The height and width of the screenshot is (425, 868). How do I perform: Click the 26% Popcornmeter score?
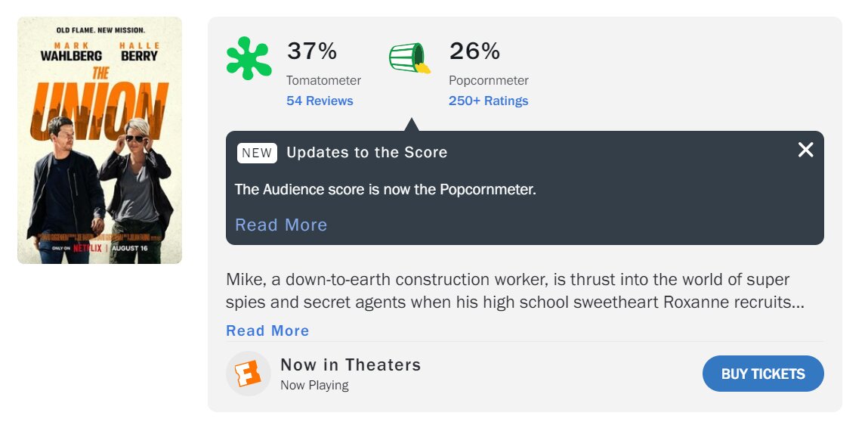[x=474, y=51]
